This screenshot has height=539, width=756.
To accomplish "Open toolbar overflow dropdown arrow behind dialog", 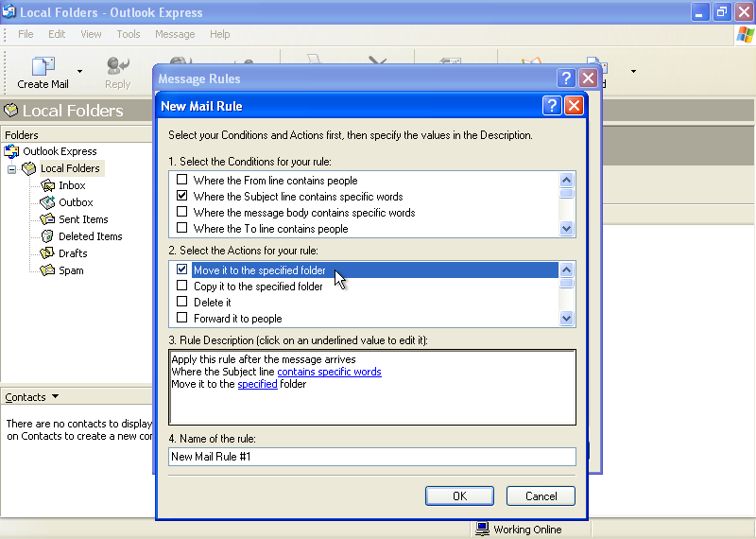I will (633, 72).
